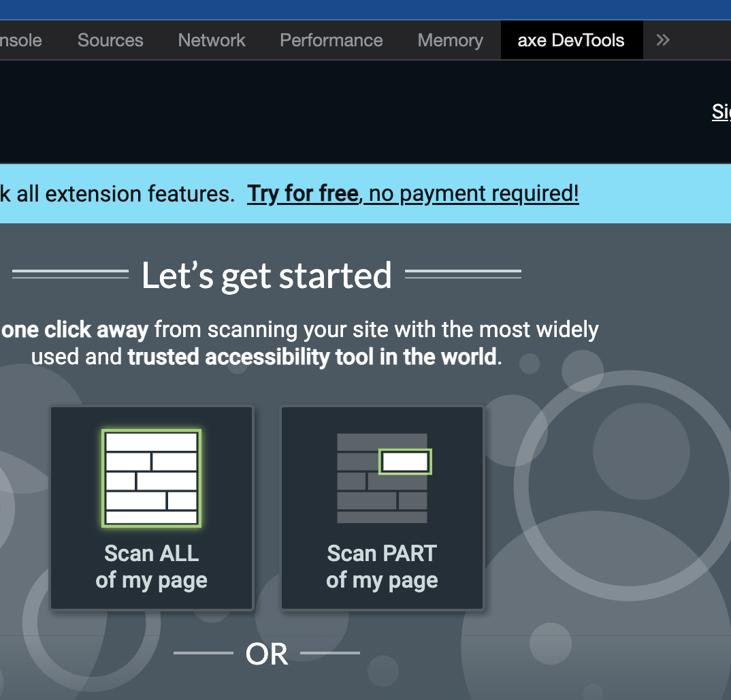Click the Scan PART of my page card label

[x=382, y=566]
